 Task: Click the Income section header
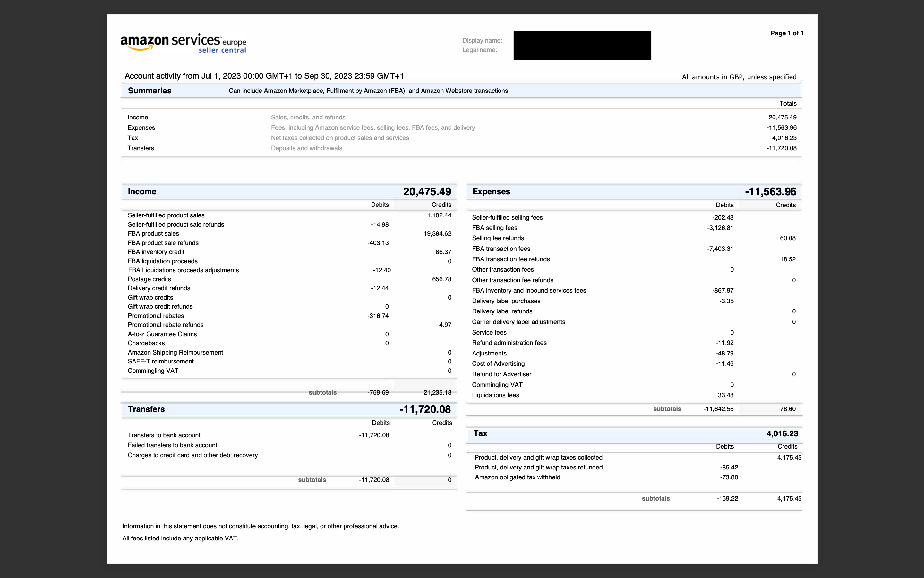289,191
